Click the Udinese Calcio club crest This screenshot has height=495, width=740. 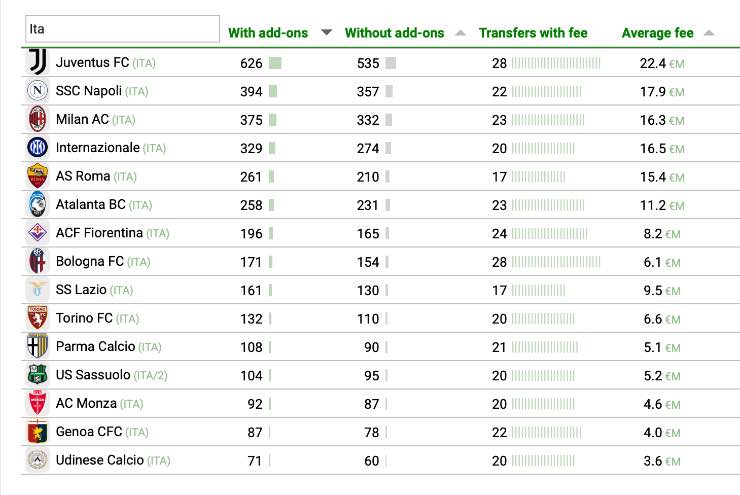[37, 460]
